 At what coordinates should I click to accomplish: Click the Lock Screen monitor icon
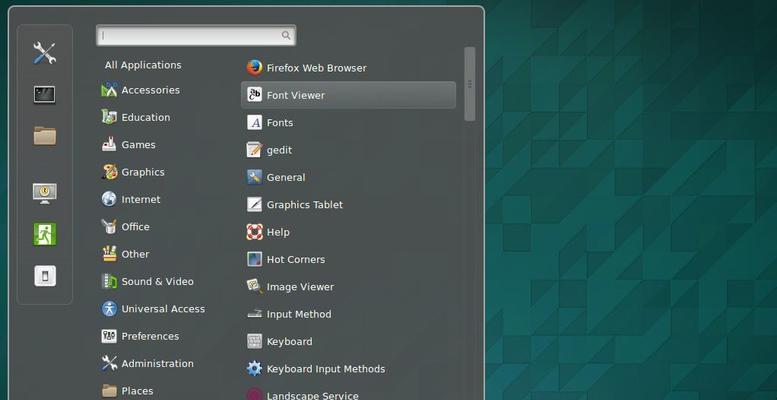coord(45,193)
